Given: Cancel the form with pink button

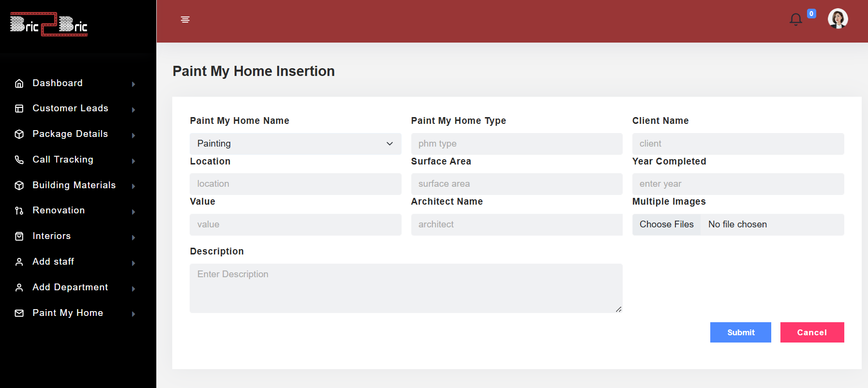Looking at the screenshot, I should [812, 332].
